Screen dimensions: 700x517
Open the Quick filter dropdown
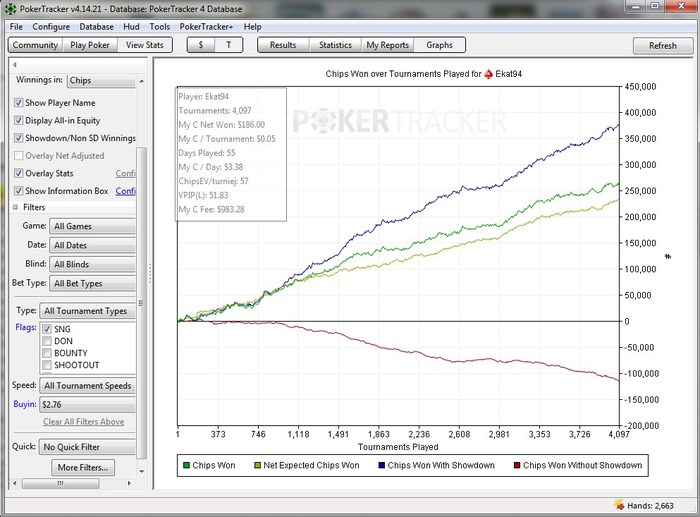tap(88, 447)
